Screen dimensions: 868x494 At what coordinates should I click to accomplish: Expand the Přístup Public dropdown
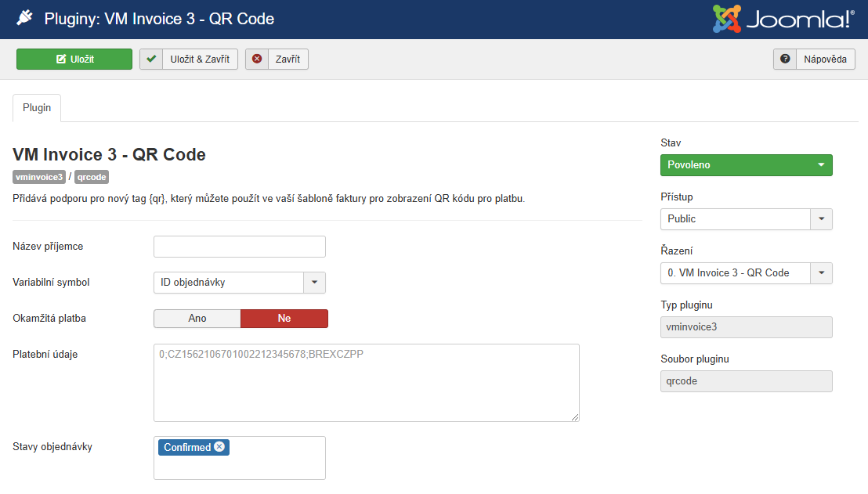747,219
